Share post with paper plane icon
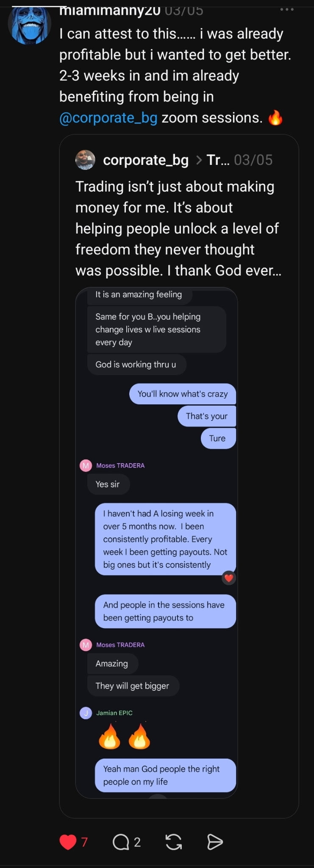 [215, 842]
